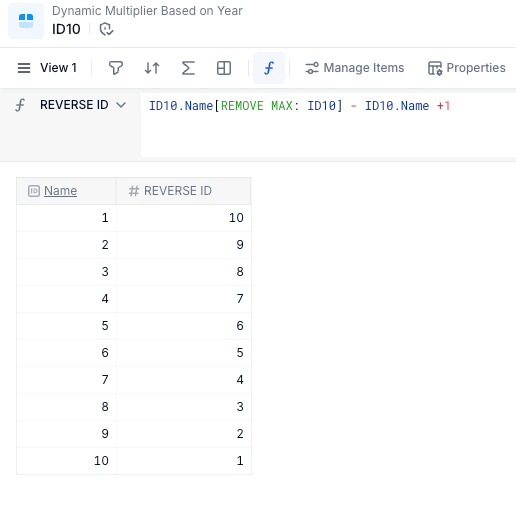Open the sigma aggregation icon
This screenshot has width=516, height=506.
188,68
